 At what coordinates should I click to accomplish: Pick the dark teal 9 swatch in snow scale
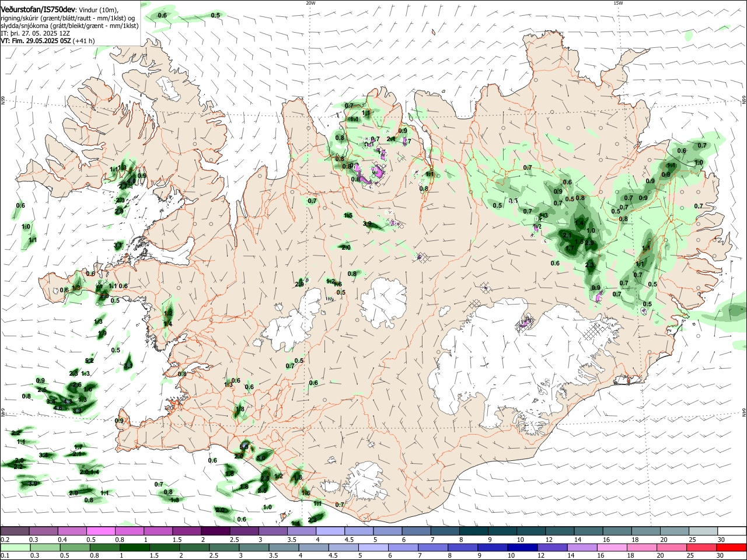501,531
